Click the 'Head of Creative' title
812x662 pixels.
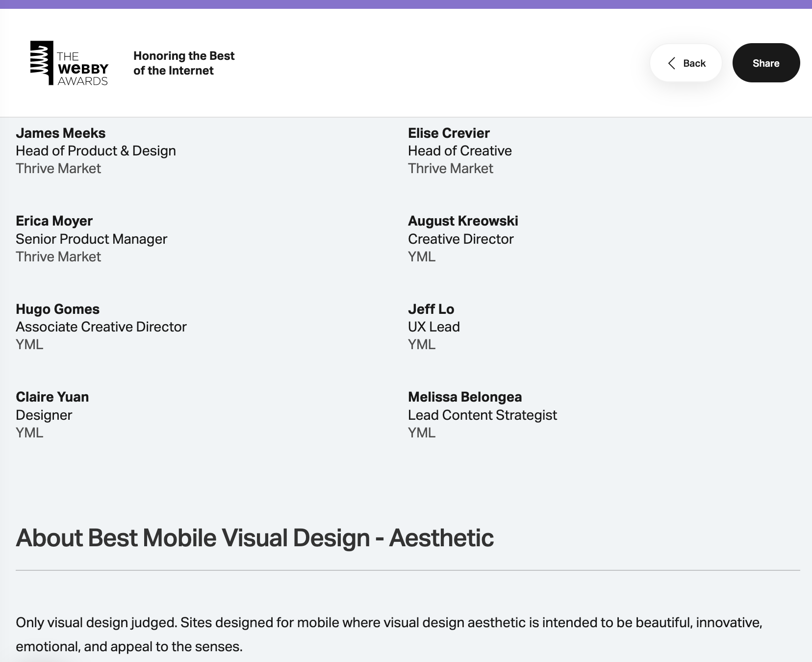[460, 151]
